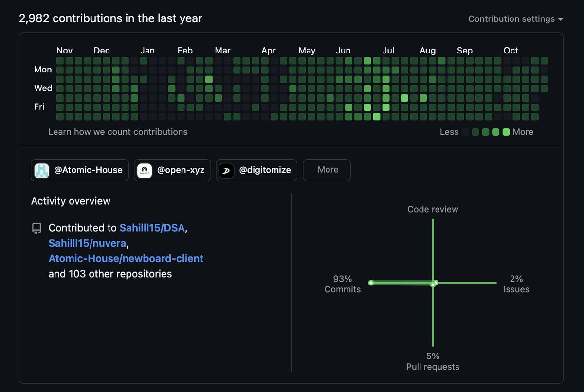
Task: Click the 93% Commits chart label
Action: pyautogui.click(x=343, y=284)
